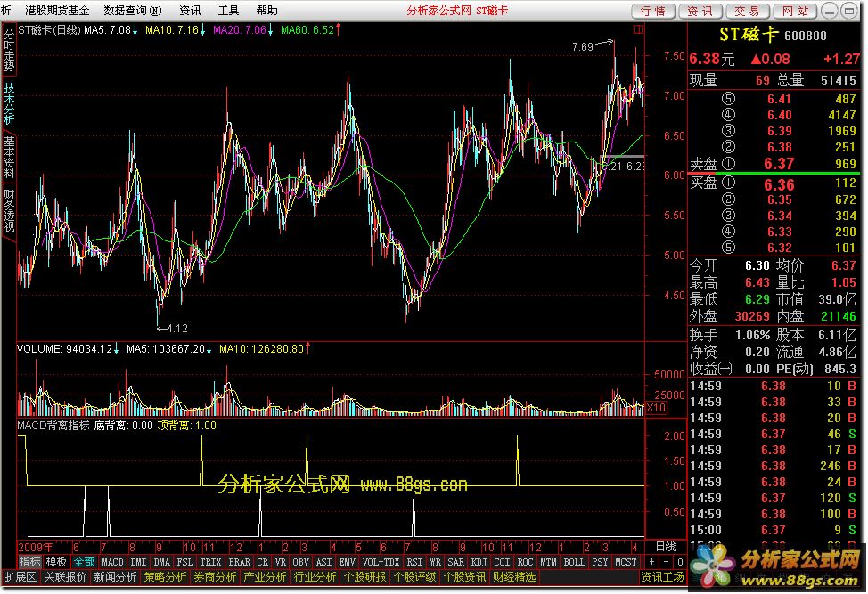868x594 pixels.
Task: Choose the PSY indicator
Action: (600, 562)
